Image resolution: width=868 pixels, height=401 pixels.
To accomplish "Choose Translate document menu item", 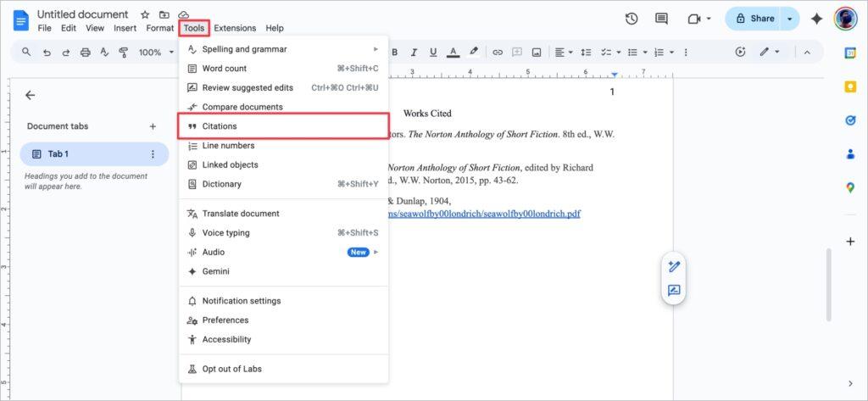I will 284,214.
